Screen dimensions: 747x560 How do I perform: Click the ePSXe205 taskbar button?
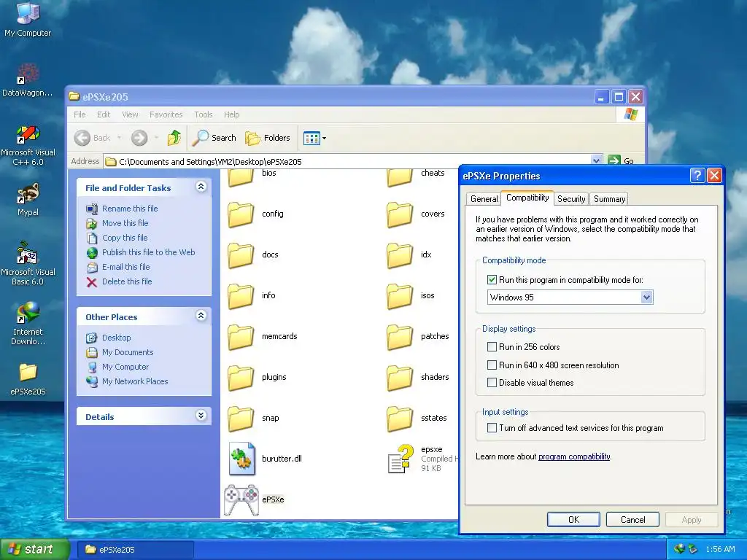[x=136, y=550]
